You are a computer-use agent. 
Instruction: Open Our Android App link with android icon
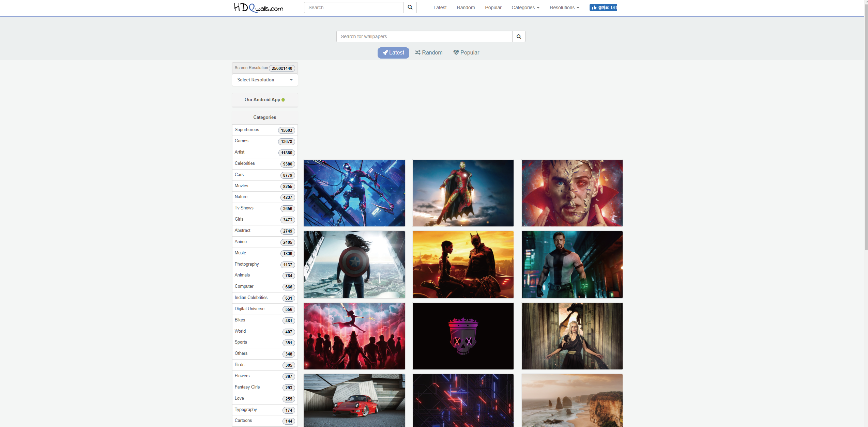click(264, 100)
